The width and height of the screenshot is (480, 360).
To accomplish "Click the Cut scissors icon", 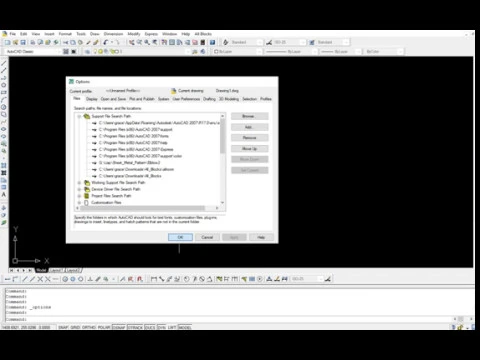I will (x=65, y=42).
